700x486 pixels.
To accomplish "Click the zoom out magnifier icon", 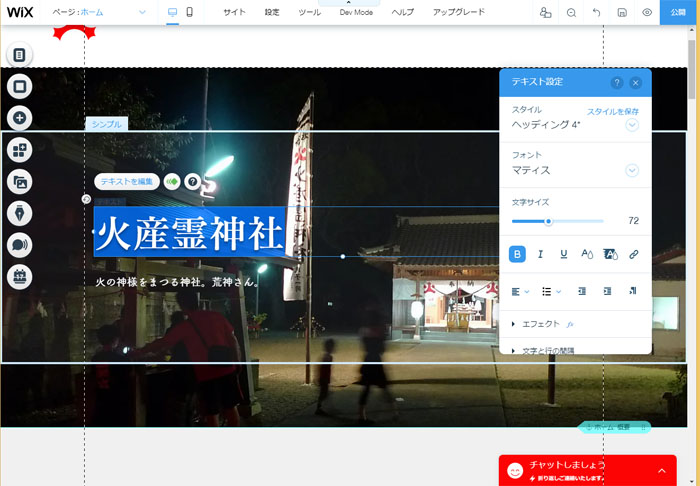I will point(571,12).
